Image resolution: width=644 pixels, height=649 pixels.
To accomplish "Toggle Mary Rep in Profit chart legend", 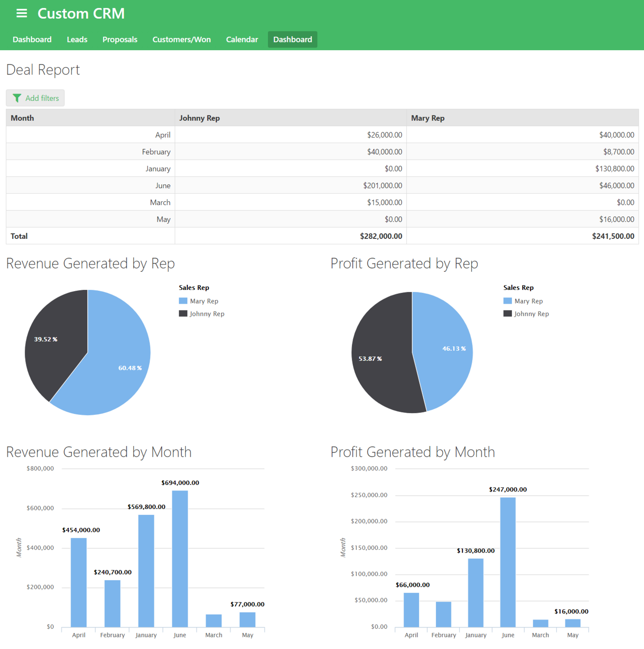I will tap(528, 301).
